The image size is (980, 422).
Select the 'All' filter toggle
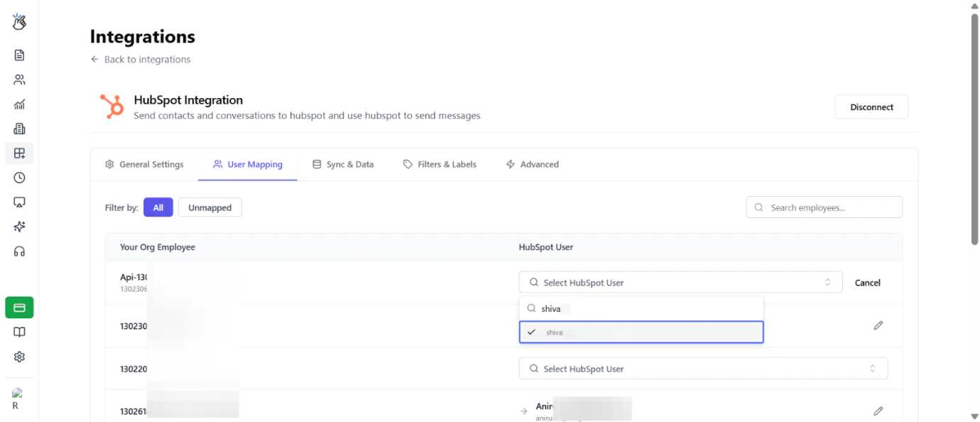tap(158, 207)
